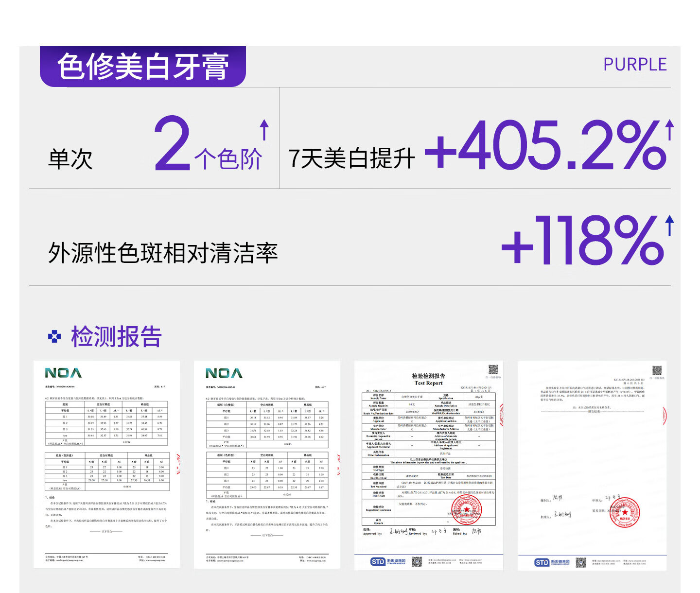Click the QR code beside the Test Report title

click(493, 369)
